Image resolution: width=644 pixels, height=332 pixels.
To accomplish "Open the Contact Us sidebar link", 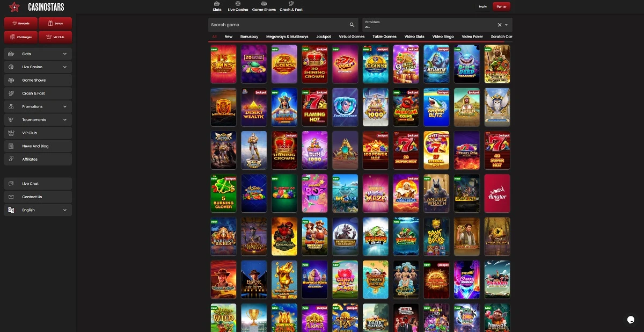I will (x=38, y=197).
